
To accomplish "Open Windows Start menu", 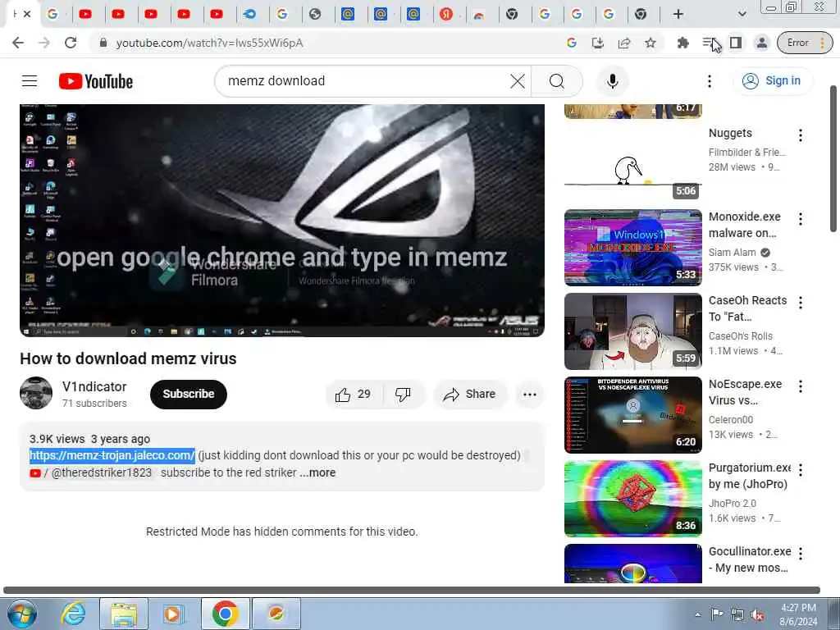I will tap(22, 614).
